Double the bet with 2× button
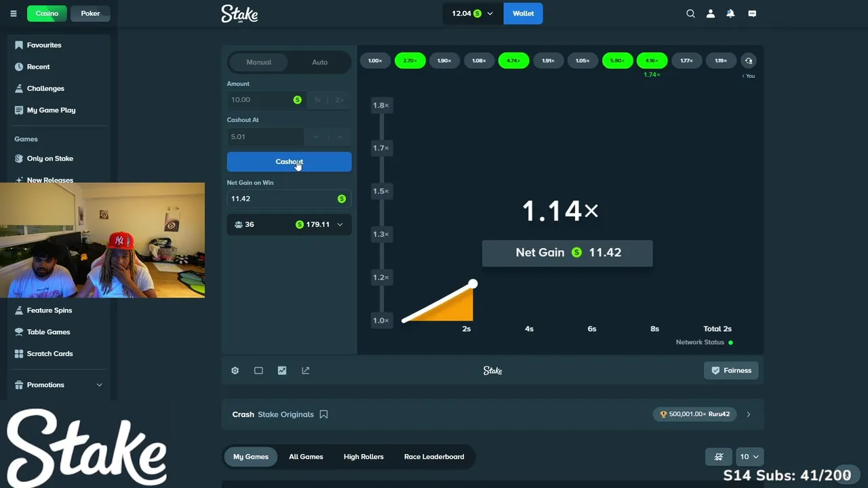The image size is (868, 488). pyautogui.click(x=340, y=100)
